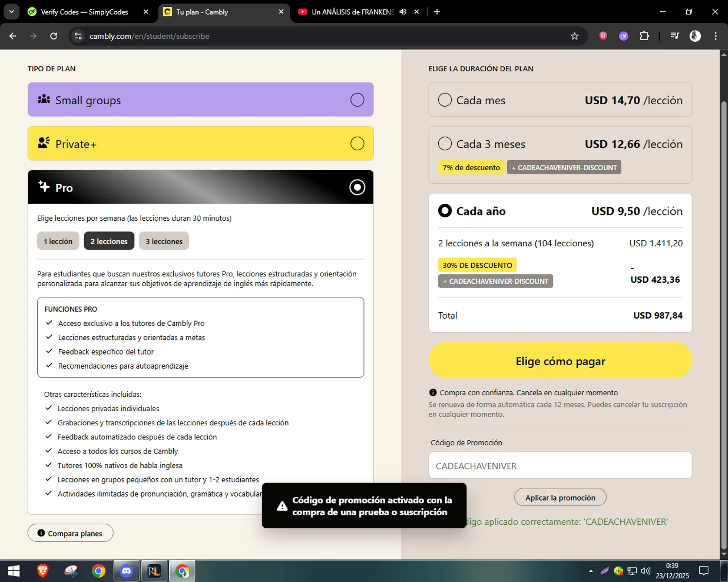The width and height of the screenshot is (728, 582).
Task: Pick 3 lecciones per week
Action: [164, 241]
